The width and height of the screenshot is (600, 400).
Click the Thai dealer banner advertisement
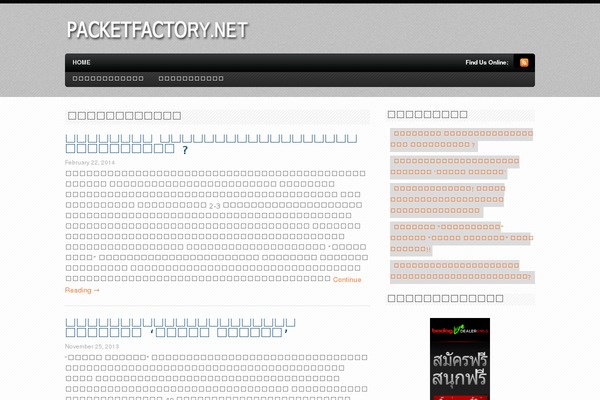pos(460,359)
